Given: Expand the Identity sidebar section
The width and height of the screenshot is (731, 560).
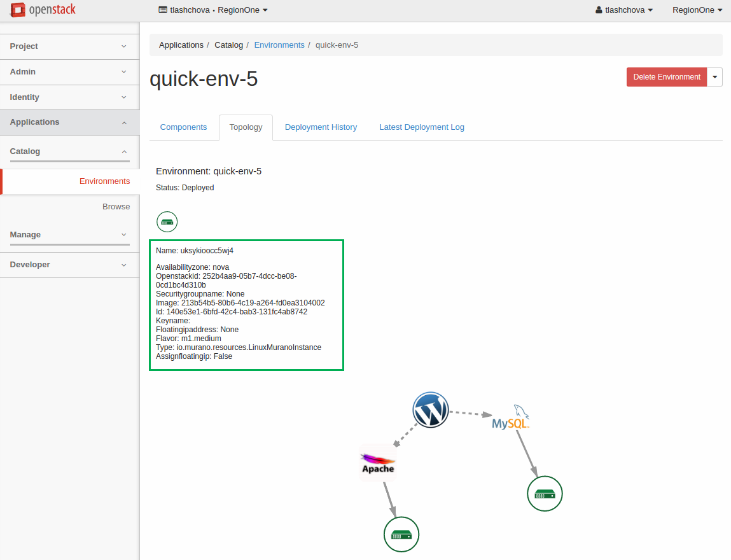Looking at the screenshot, I should click(69, 97).
